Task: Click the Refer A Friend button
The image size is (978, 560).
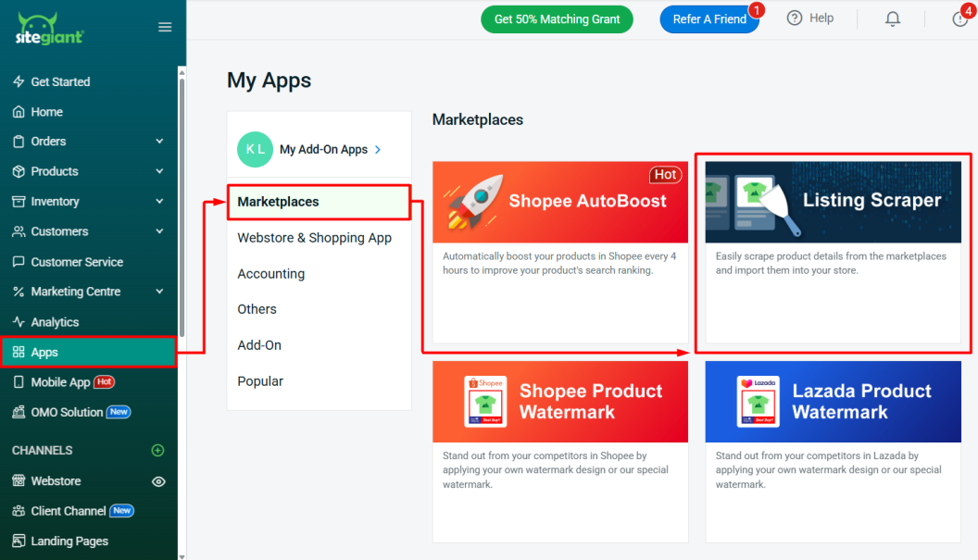Action: [709, 19]
